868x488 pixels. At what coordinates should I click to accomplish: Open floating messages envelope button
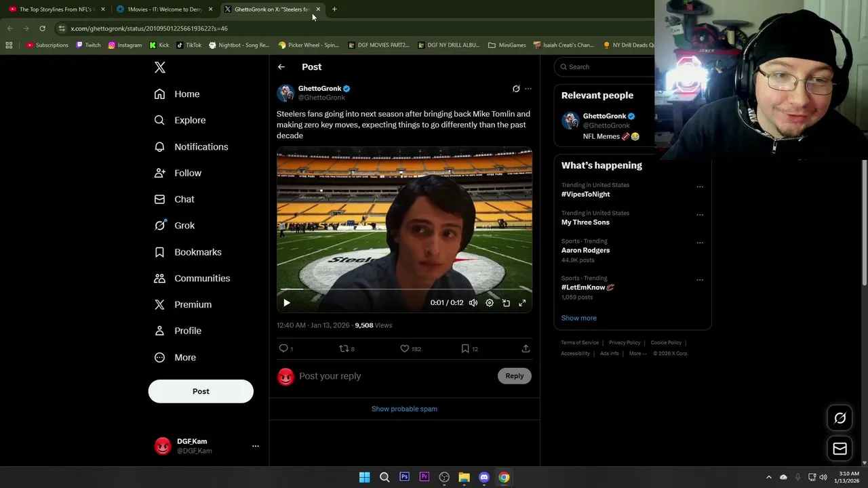click(x=840, y=449)
